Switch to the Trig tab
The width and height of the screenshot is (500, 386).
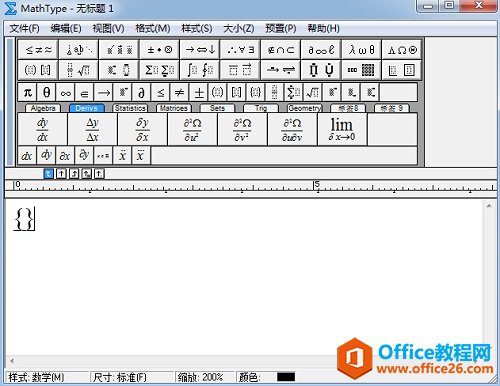coord(261,108)
